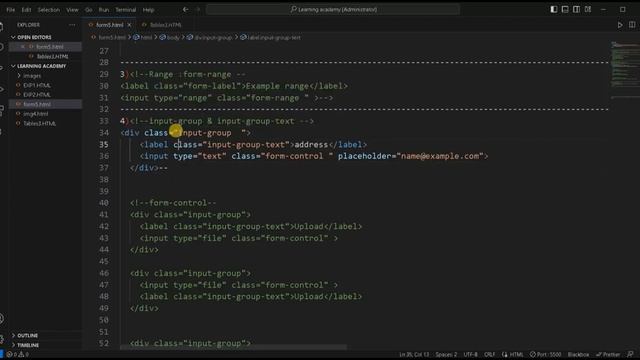Click the split editor icon
The height and width of the screenshot is (360, 640).
[632, 25]
